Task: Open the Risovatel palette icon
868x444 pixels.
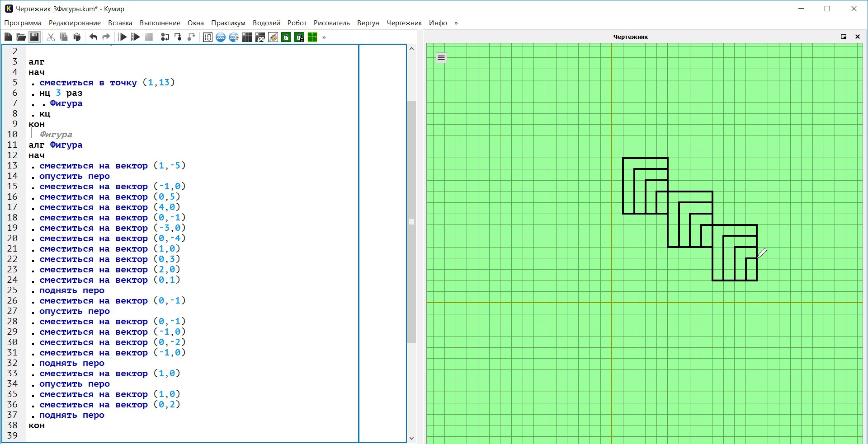Action: pyautogui.click(x=273, y=37)
